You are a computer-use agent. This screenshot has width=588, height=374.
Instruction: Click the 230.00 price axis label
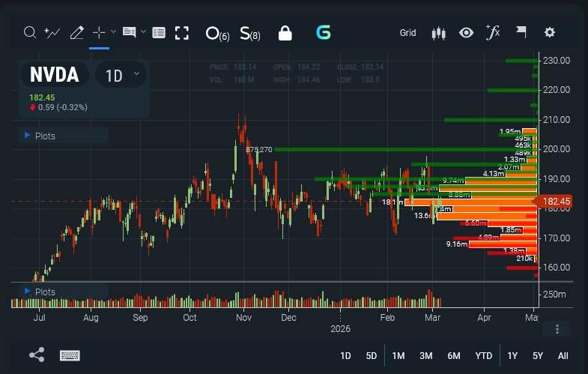[557, 61]
